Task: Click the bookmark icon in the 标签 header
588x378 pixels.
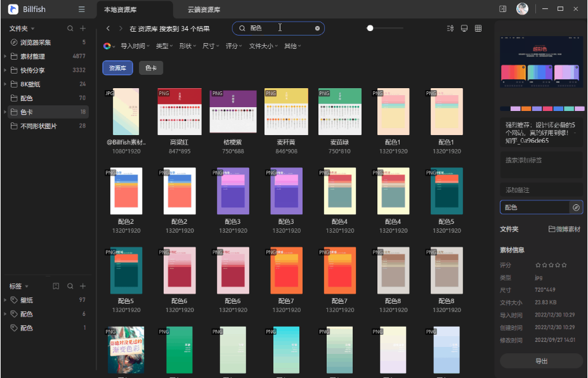Action: coord(56,286)
